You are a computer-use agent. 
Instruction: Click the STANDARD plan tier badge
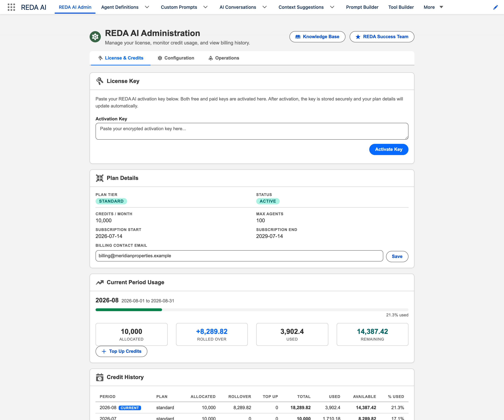pyautogui.click(x=111, y=201)
